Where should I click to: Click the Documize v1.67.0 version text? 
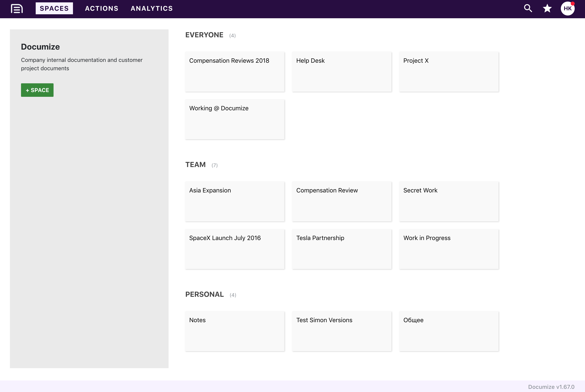click(x=551, y=387)
